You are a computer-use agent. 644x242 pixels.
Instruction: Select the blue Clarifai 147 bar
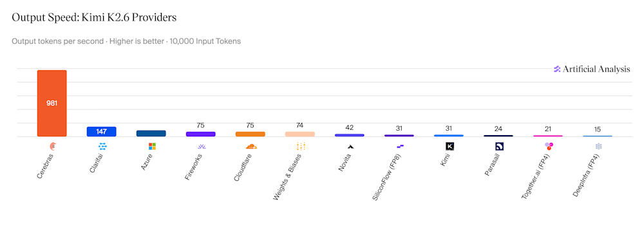click(x=102, y=132)
